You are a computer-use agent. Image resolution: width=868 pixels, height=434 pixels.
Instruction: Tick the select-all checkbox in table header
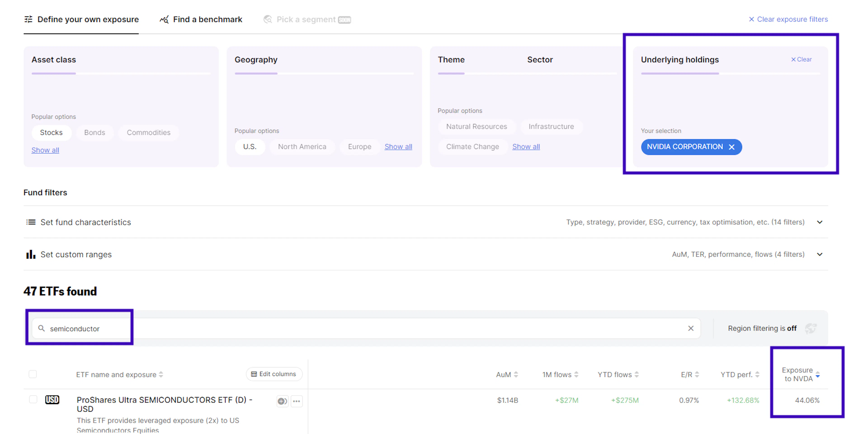pos(33,374)
